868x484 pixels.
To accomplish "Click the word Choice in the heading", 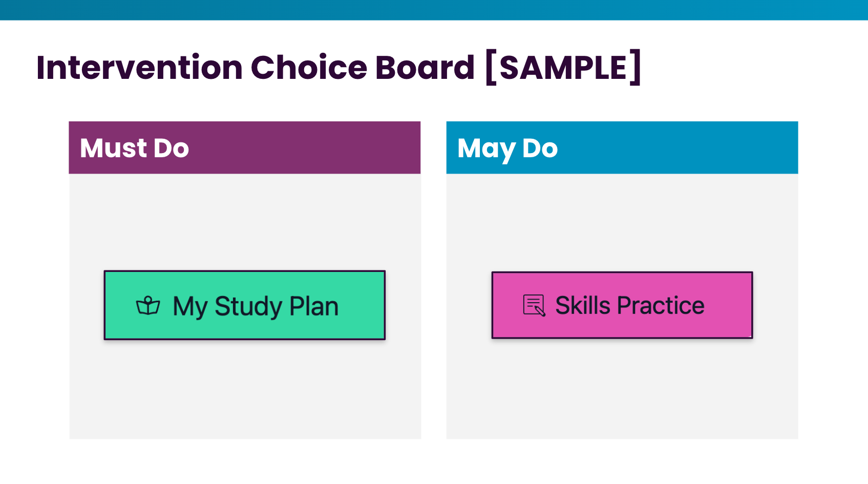I will [x=309, y=68].
